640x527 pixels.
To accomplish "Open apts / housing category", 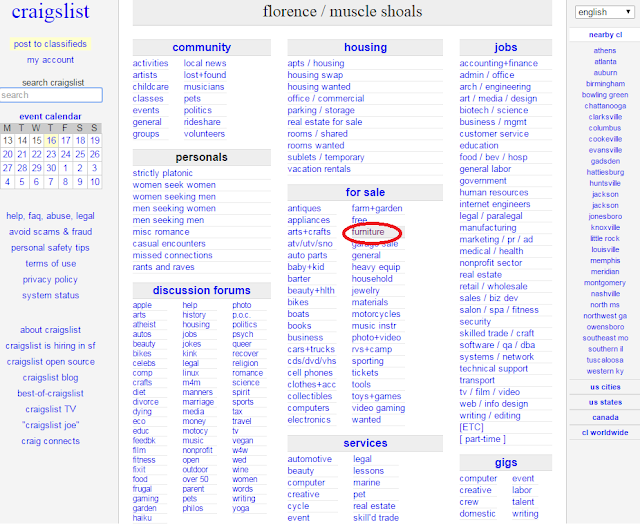I will pyautogui.click(x=316, y=63).
